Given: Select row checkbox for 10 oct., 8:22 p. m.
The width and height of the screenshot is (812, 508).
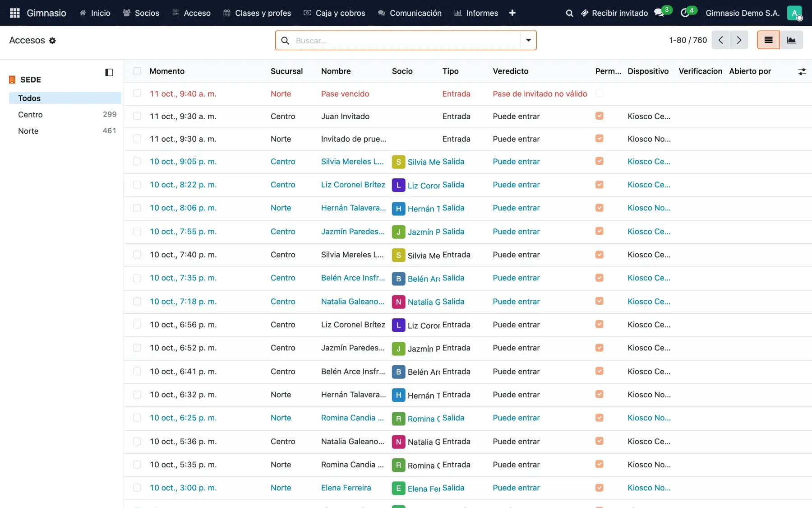Looking at the screenshot, I should pyautogui.click(x=137, y=185).
